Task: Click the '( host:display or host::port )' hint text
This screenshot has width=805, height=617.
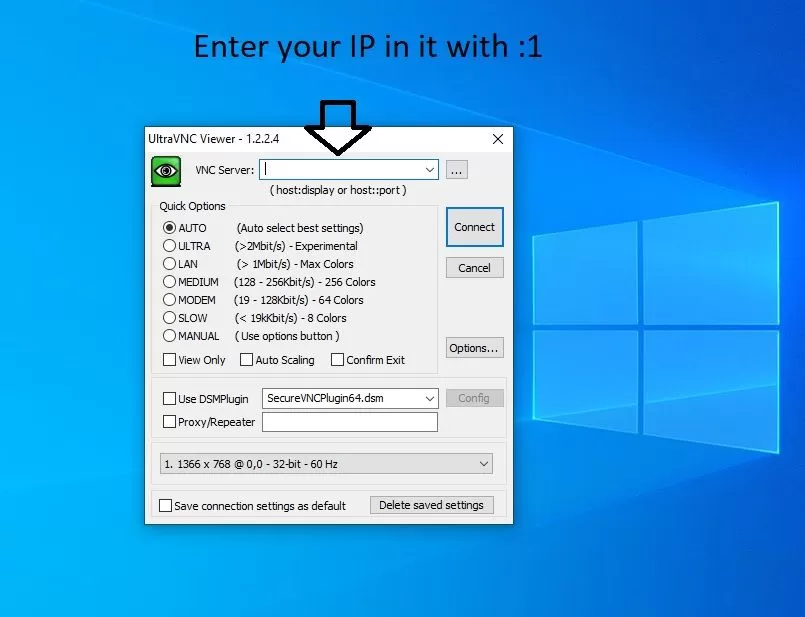Action: click(x=338, y=190)
